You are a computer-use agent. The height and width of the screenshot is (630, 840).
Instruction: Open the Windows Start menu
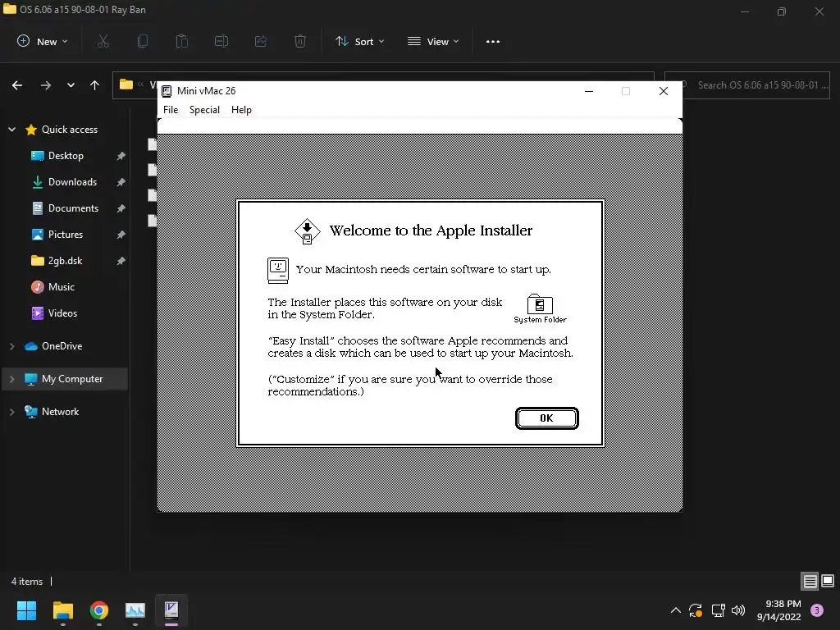point(26,610)
